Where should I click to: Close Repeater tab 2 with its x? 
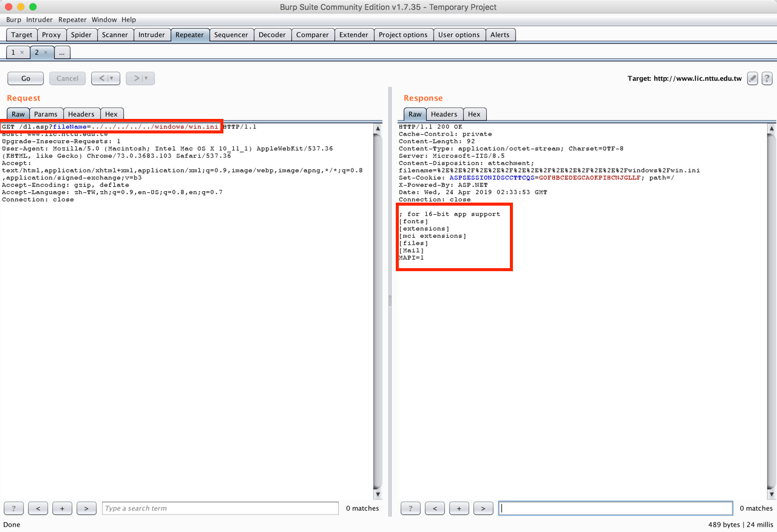46,53
